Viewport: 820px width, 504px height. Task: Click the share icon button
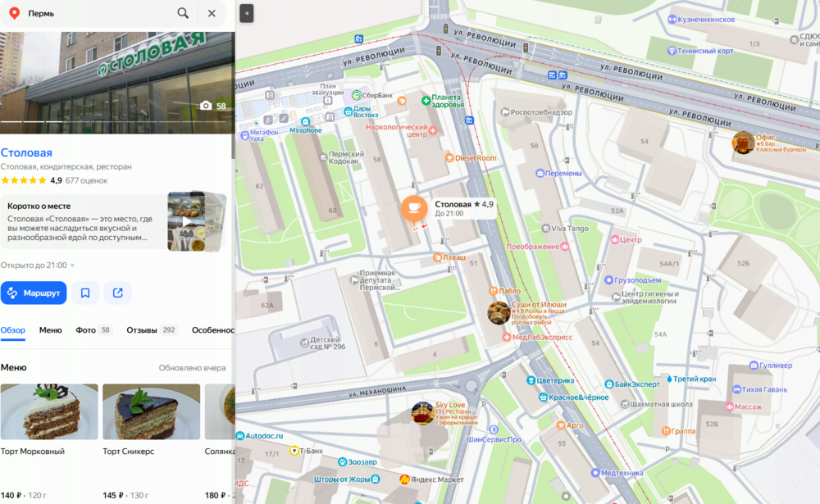click(x=117, y=293)
